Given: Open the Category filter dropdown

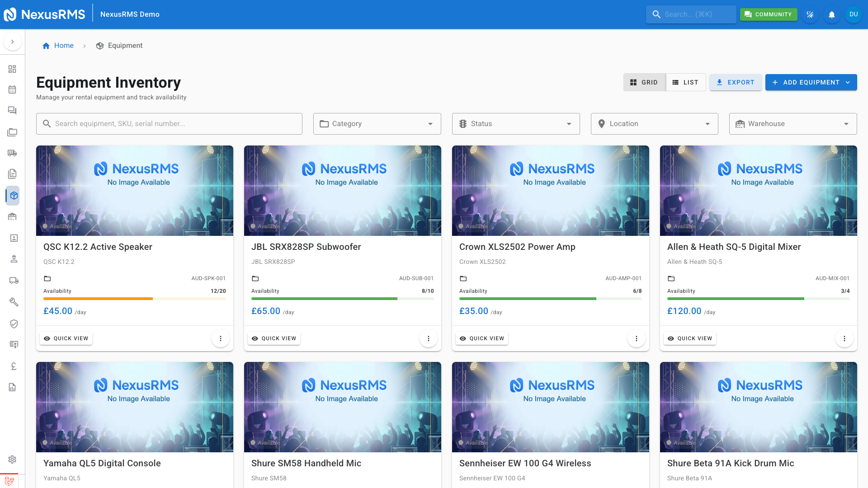Looking at the screenshot, I should (377, 124).
